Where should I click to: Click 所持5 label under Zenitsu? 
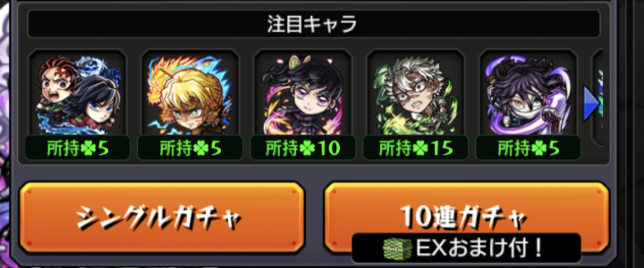[x=190, y=148]
